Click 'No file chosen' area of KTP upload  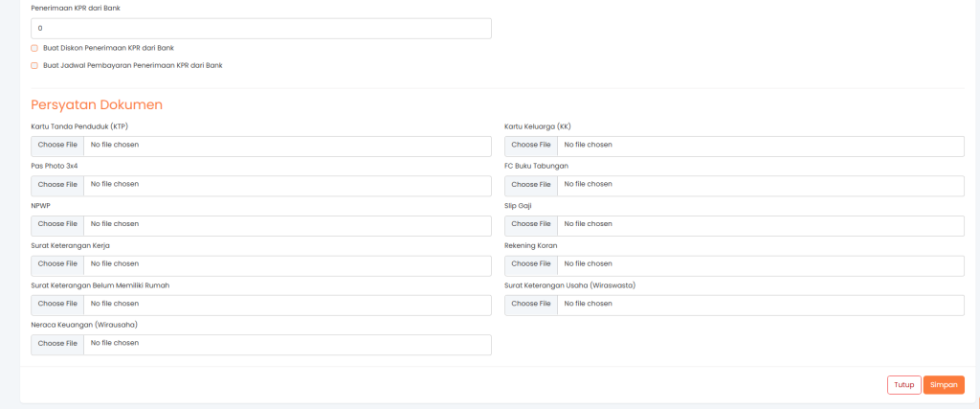pos(115,145)
